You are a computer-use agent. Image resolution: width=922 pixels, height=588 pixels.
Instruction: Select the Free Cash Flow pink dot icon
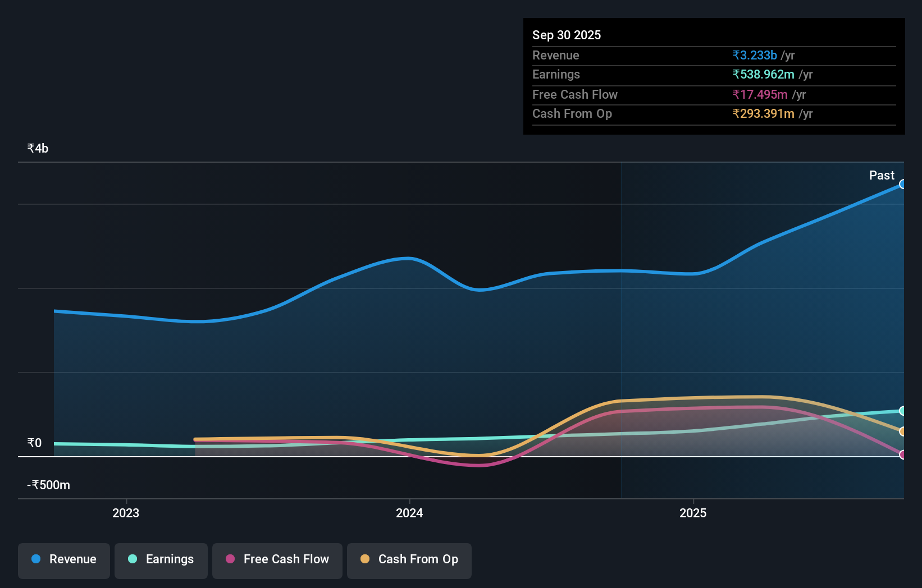(x=229, y=559)
